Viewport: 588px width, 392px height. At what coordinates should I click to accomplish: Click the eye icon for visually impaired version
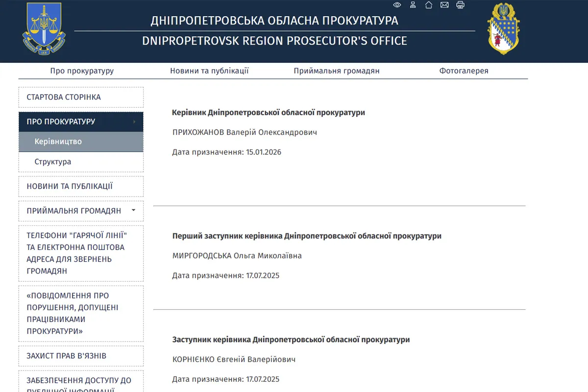[x=397, y=5]
